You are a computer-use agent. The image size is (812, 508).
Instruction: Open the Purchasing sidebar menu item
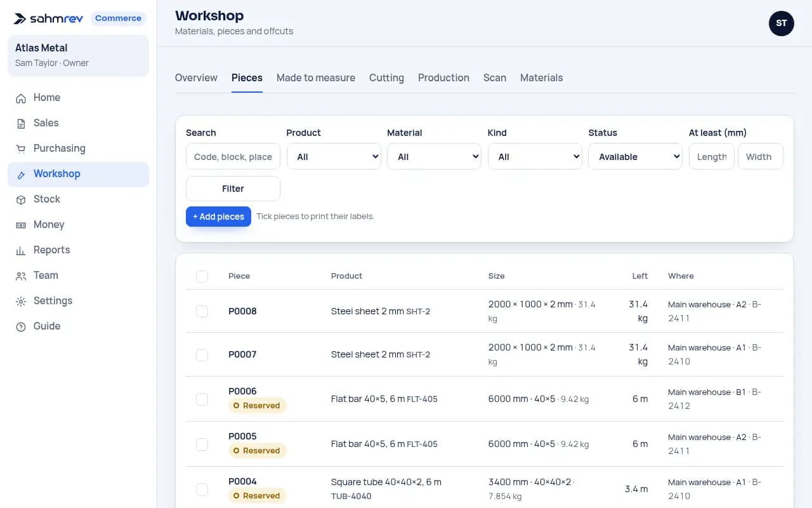pyautogui.click(x=79, y=149)
